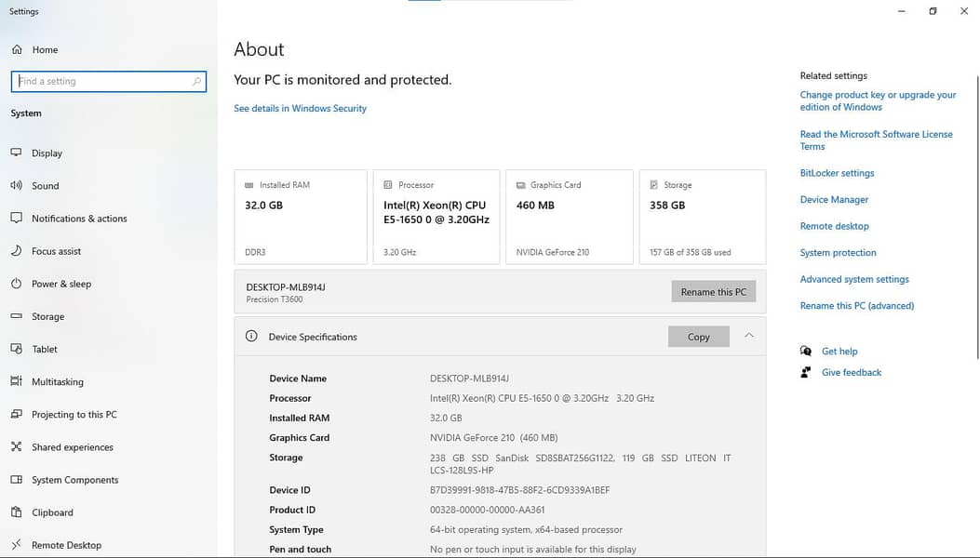Open BitLocker settings link

[837, 173]
